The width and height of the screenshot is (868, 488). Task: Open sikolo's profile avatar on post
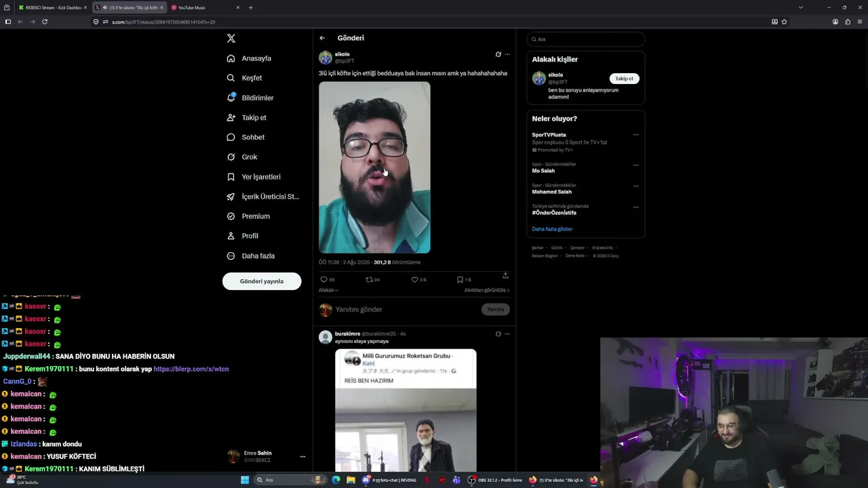pyautogui.click(x=325, y=58)
